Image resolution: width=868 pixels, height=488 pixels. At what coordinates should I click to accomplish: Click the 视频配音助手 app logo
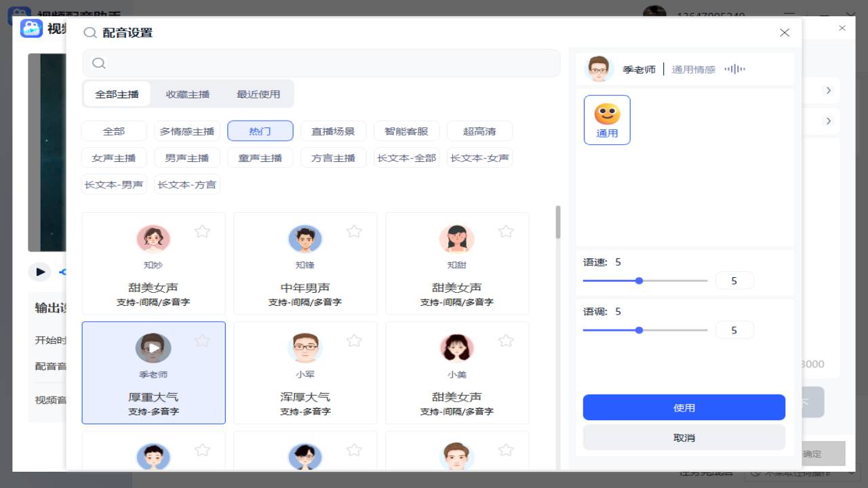31,28
